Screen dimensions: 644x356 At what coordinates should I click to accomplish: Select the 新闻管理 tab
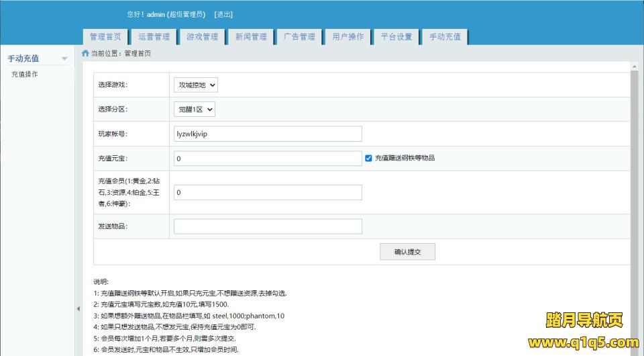[251, 37]
